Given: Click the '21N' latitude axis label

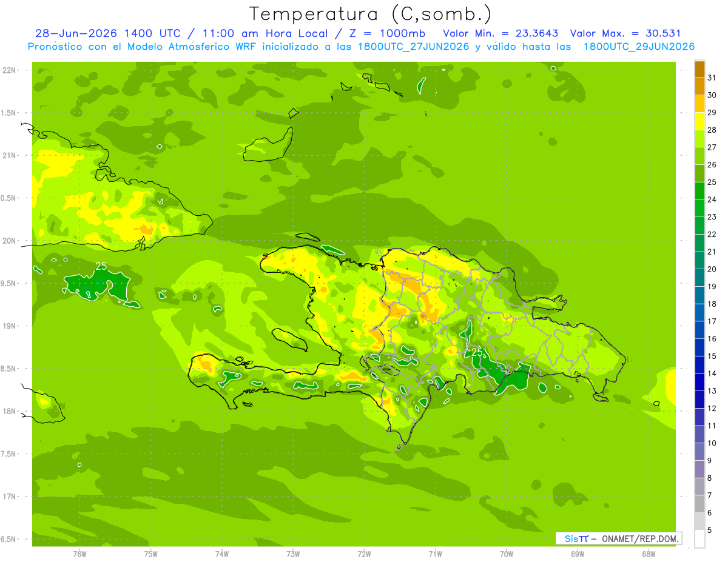Looking at the screenshot, I should click(x=9, y=156).
